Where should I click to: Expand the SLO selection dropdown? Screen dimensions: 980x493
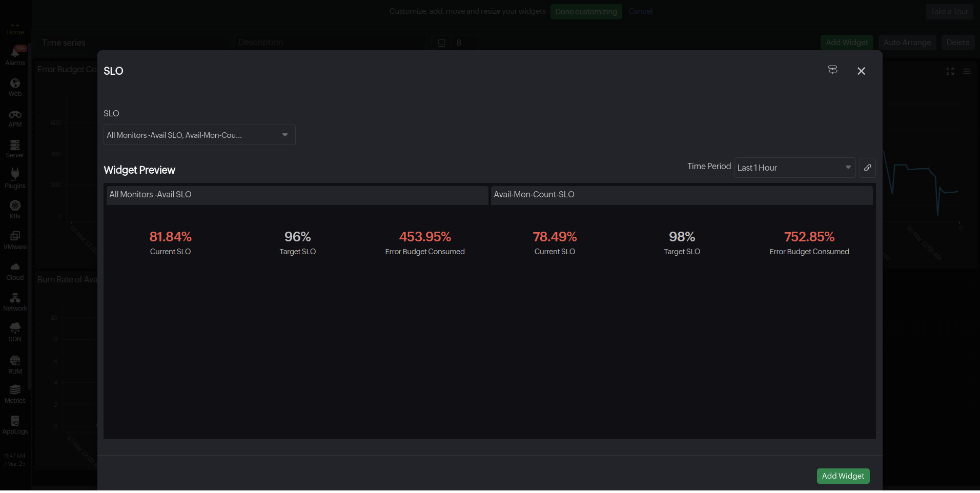pyautogui.click(x=199, y=135)
